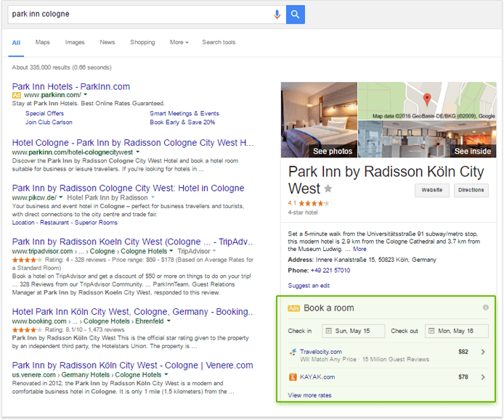Open the Park Inn Hotels - ParkInn.com ad

click(x=71, y=86)
